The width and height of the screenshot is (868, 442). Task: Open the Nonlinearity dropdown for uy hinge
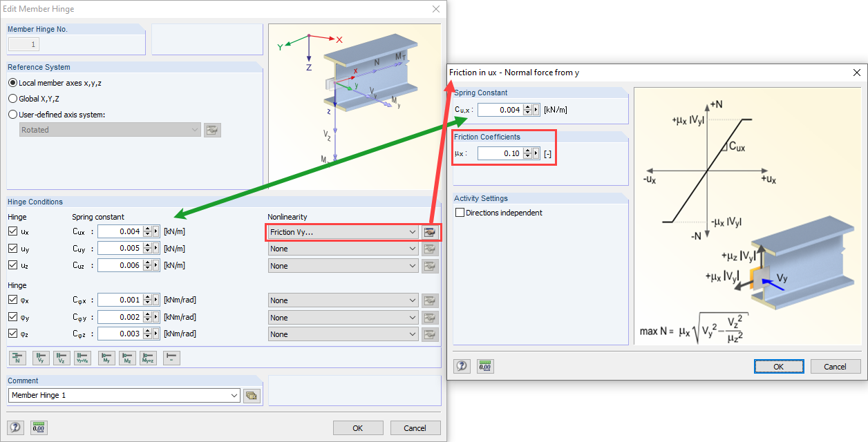pyautogui.click(x=342, y=248)
